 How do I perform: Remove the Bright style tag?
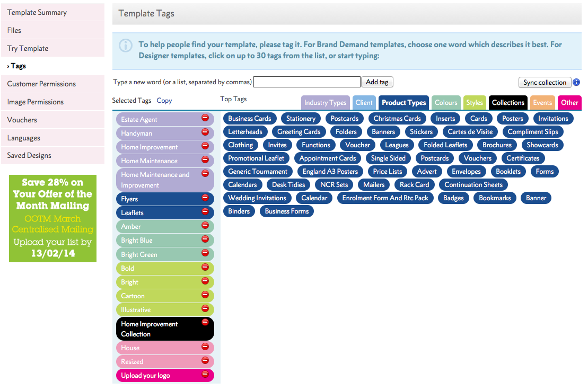pos(205,281)
